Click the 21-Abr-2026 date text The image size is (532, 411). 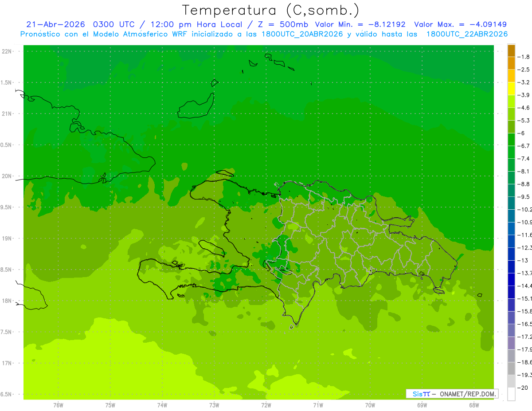[55, 24]
